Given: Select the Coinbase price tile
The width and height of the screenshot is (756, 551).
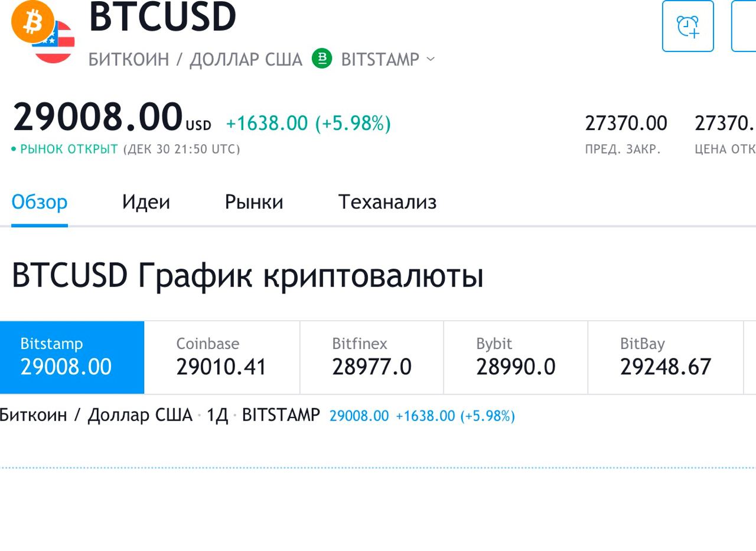Looking at the screenshot, I should (221, 357).
